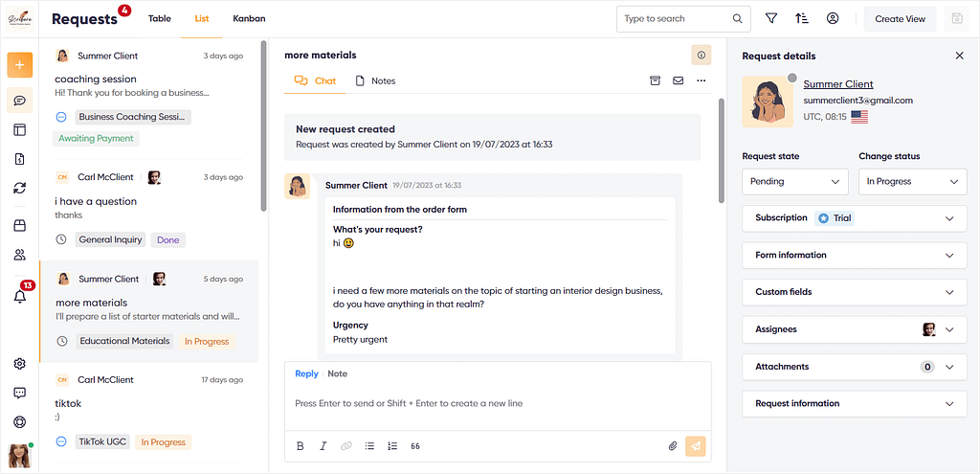Click the Educational Materials service tag
The image size is (980, 474).
(x=124, y=341)
